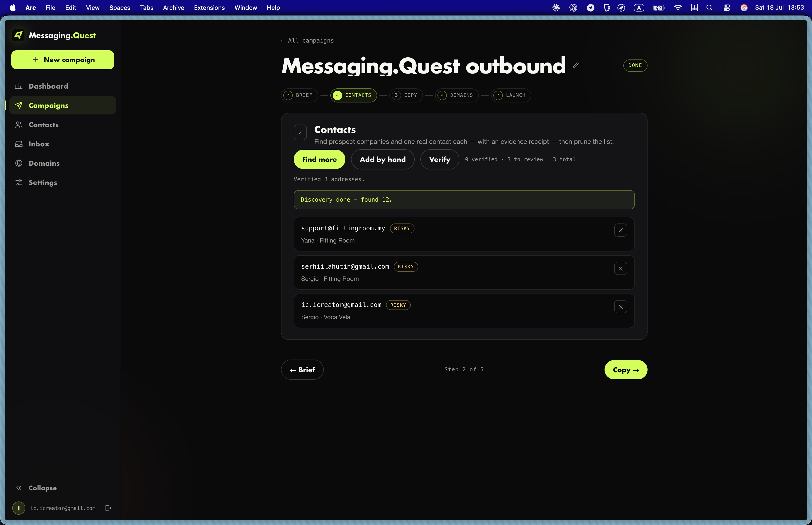Click the sign-out icon beside account email
The height and width of the screenshot is (525, 812).
pos(108,508)
